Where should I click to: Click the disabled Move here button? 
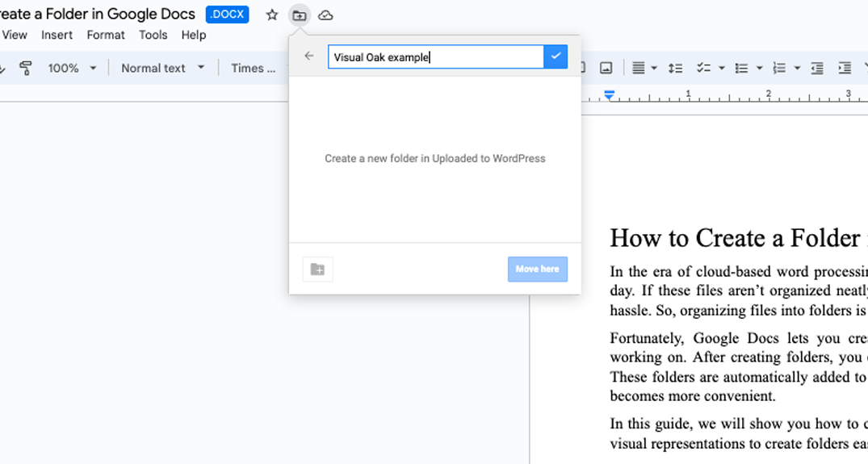[x=538, y=270]
